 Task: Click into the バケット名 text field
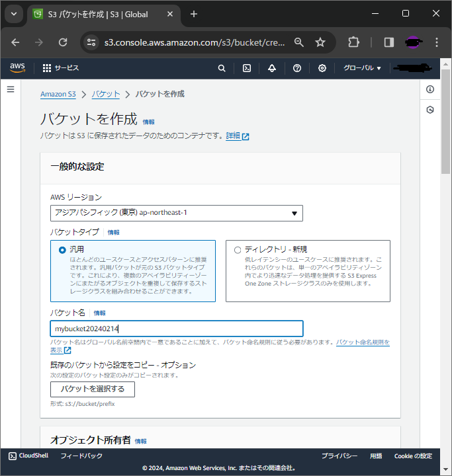177,329
